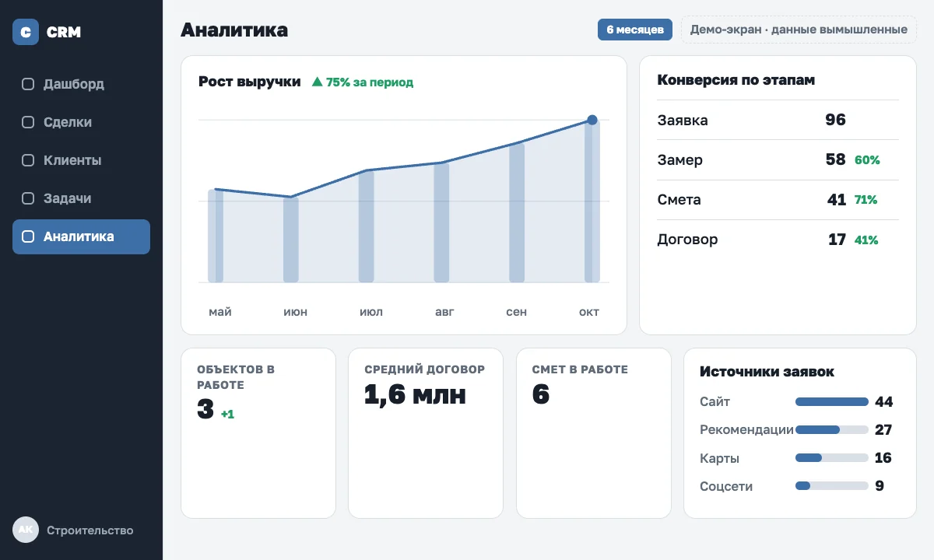Click the Соцсети source label
Image resolution: width=934 pixels, height=560 pixels.
coord(726,486)
